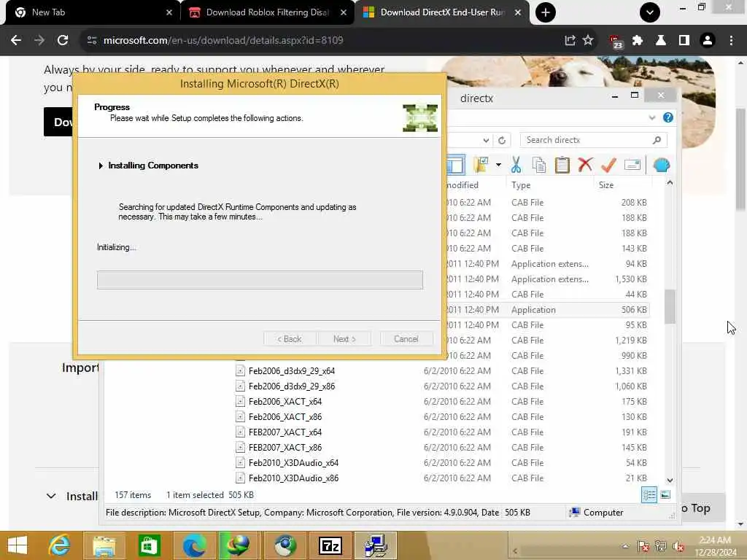Open File Explorer from taskbar
The image size is (747, 560).
(x=104, y=545)
